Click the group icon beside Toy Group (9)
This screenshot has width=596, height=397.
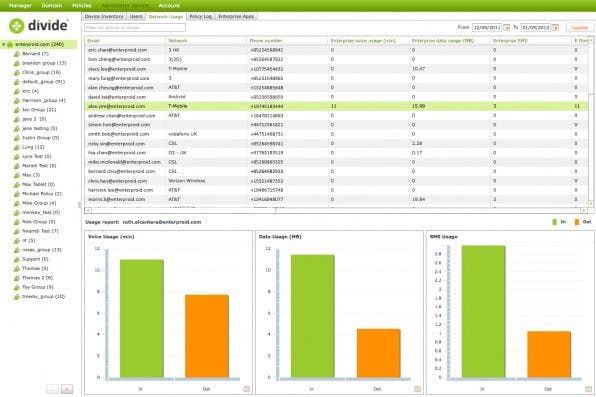pyautogui.click(x=17, y=287)
